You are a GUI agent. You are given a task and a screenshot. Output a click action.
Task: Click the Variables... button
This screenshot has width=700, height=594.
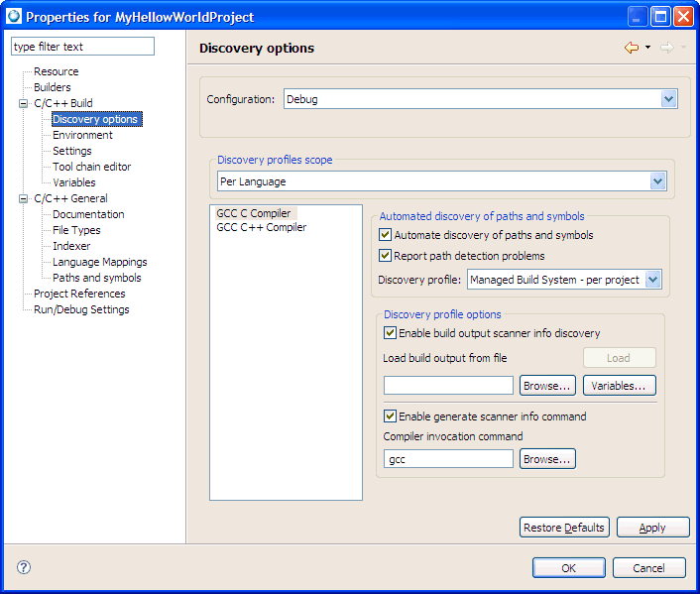(619, 385)
